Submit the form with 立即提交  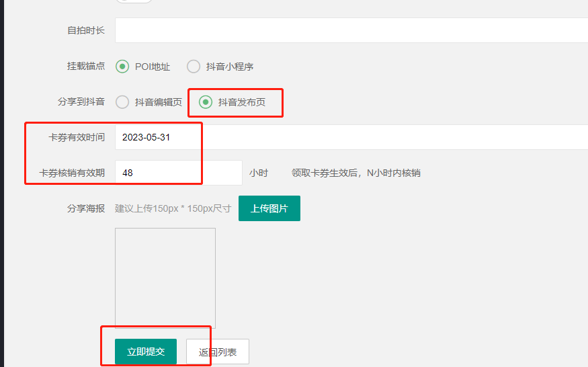click(x=146, y=352)
